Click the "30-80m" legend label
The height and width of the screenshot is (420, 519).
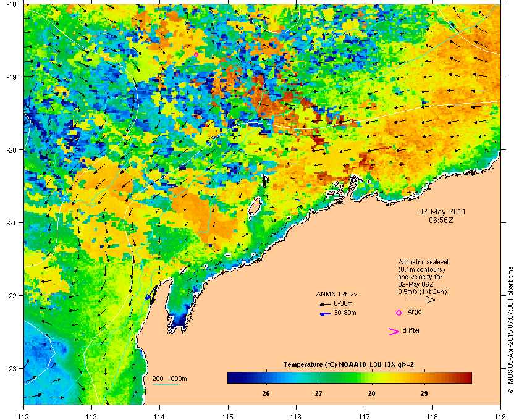pyautogui.click(x=345, y=313)
